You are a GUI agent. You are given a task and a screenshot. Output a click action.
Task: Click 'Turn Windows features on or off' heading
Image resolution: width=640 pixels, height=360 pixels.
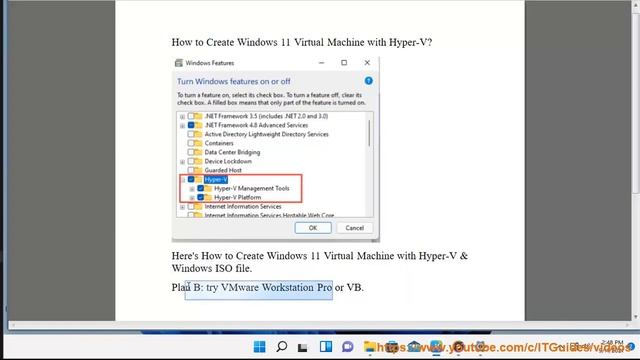click(233, 81)
